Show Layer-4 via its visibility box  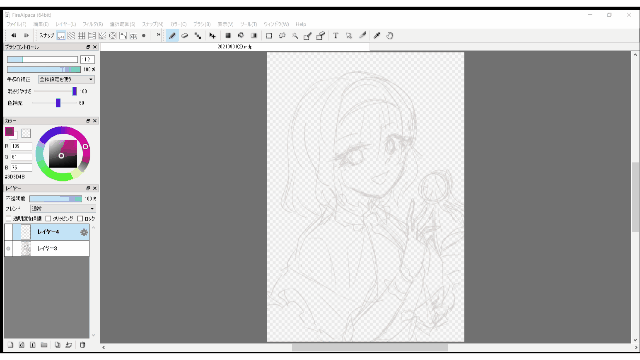point(8,232)
